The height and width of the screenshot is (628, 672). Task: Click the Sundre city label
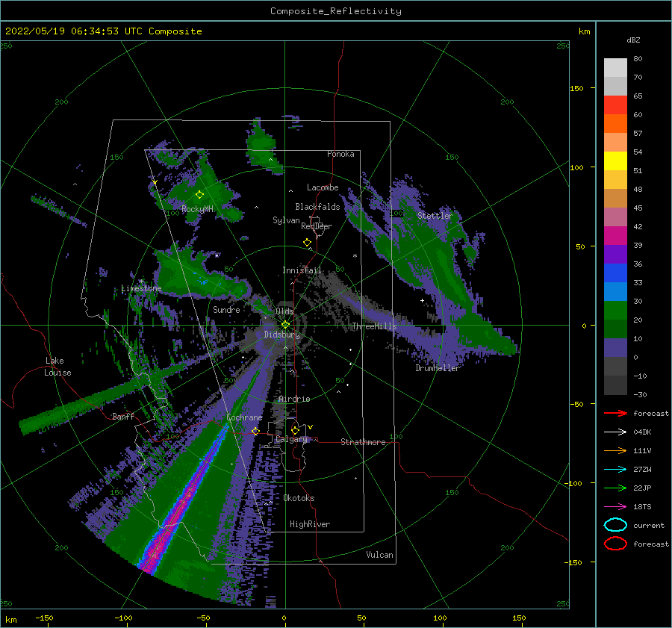[x=226, y=309]
